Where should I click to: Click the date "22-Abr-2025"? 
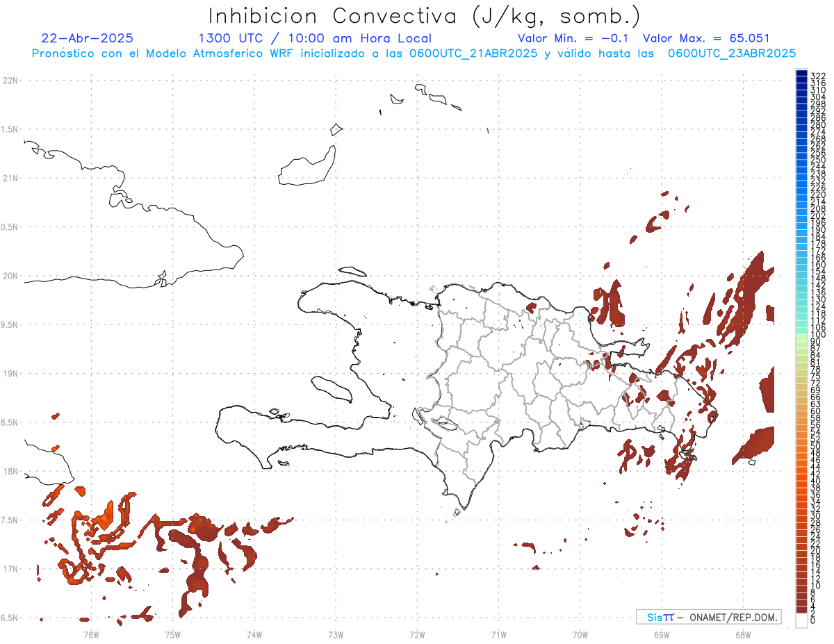(88, 38)
